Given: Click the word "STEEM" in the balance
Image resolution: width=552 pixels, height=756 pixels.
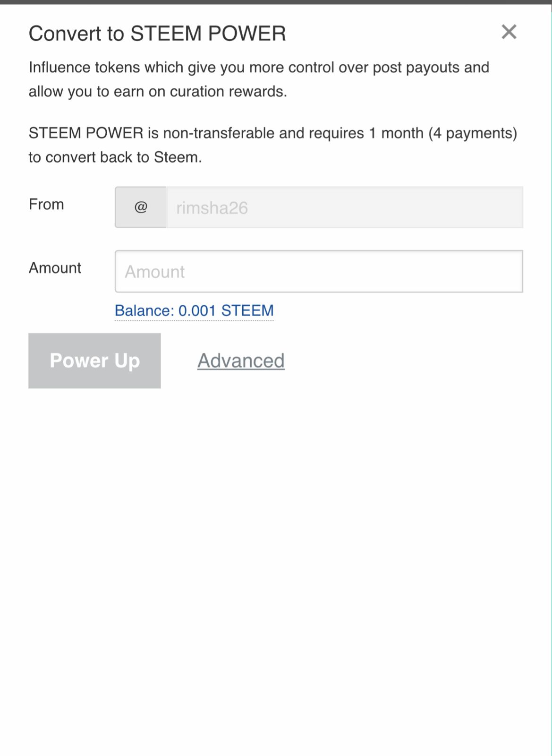Looking at the screenshot, I should click(x=247, y=311).
